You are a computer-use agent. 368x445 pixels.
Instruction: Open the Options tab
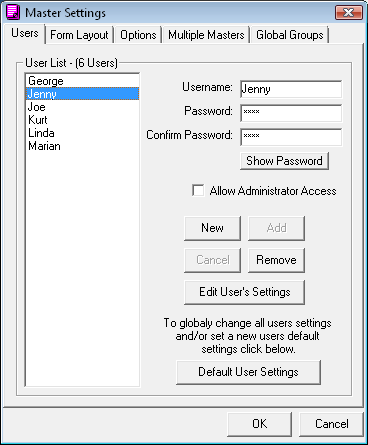point(138,35)
